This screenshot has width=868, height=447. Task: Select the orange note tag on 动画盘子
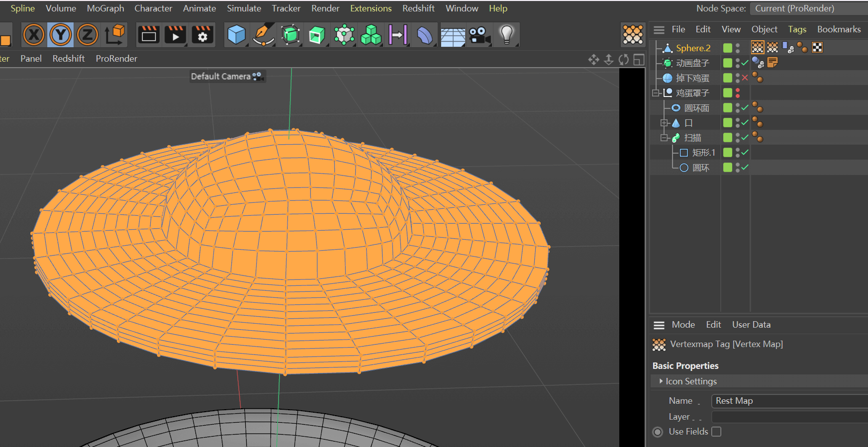772,62
